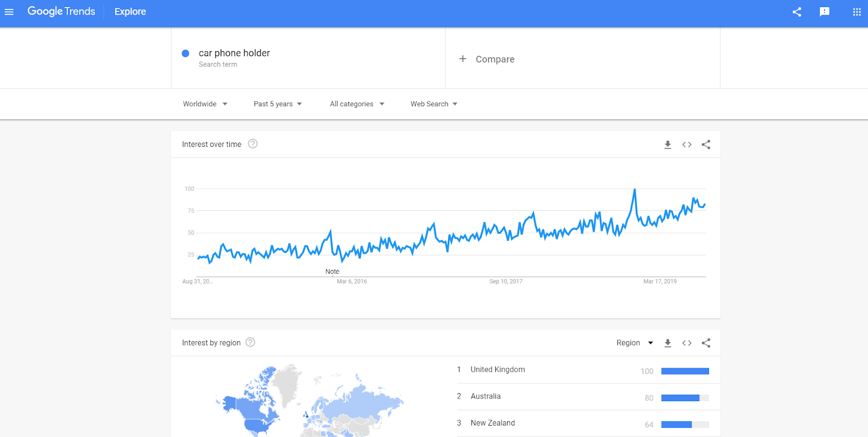Open help for Interest over time
868x437 pixels.
[x=253, y=144]
